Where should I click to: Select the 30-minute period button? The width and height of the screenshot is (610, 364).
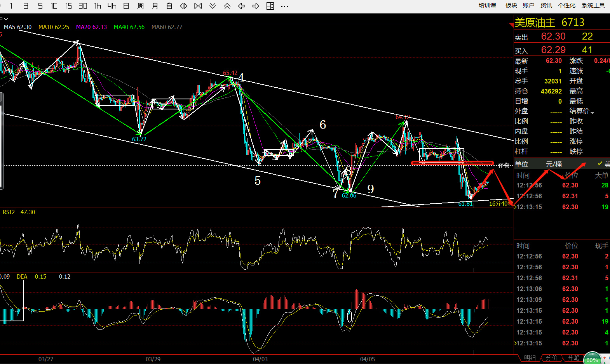(83, 6)
